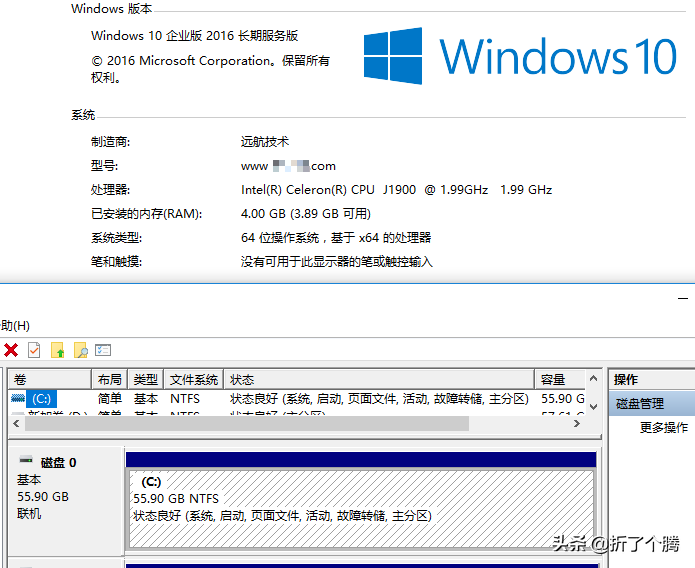Click the horizontal scrollbar right arrow

577,423
